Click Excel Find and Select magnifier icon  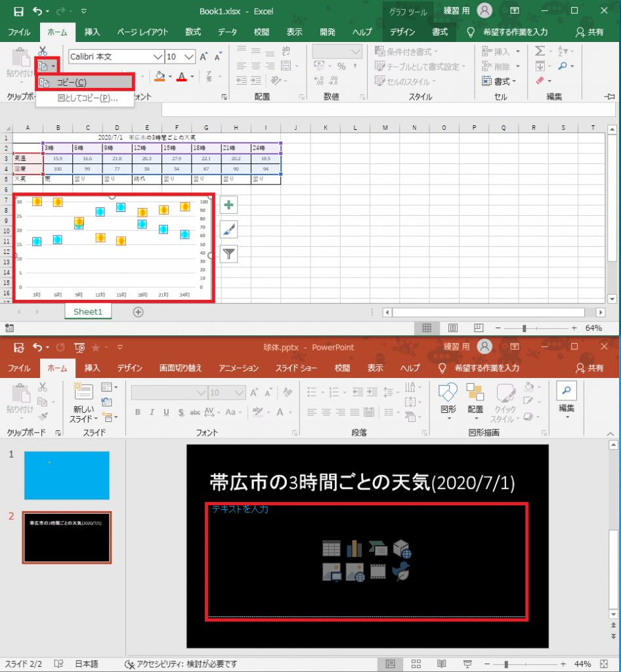coord(563,66)
